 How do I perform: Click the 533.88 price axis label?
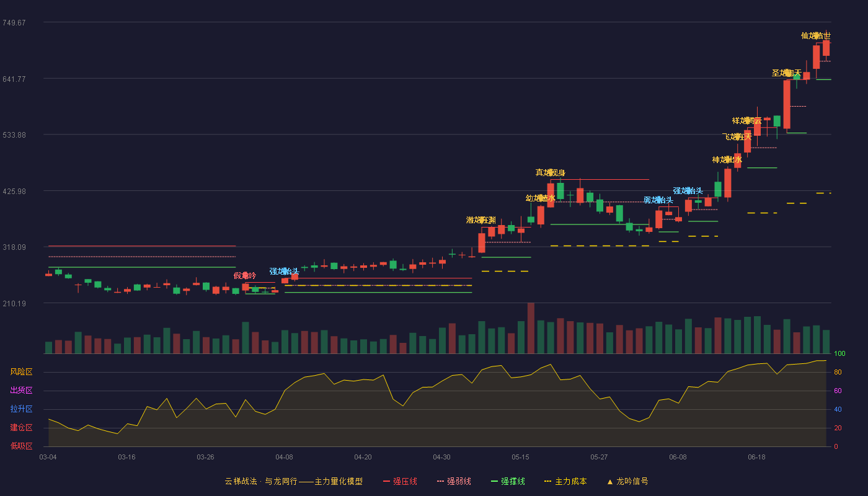pyautogui.click(x=14, y=135)
